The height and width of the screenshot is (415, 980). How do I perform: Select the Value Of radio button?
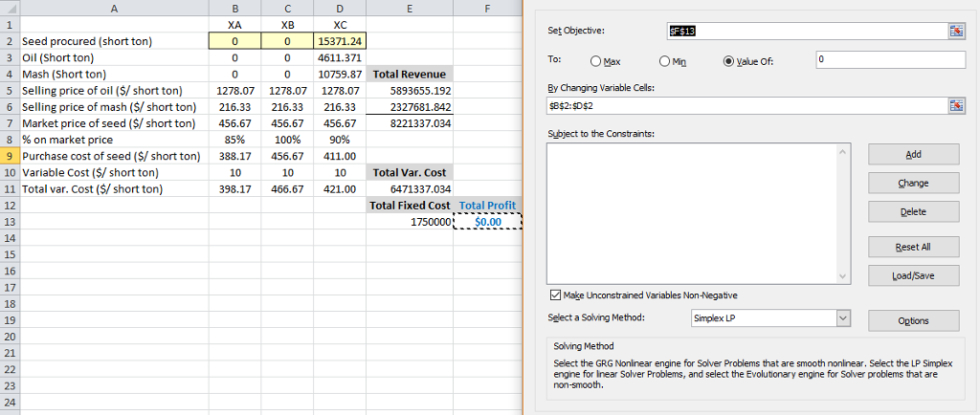click(729, 61)
